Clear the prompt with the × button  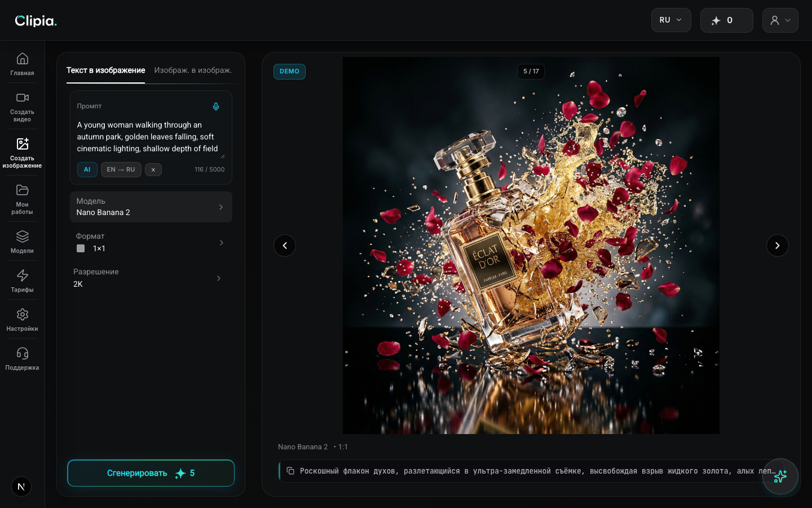pos(153,169)
